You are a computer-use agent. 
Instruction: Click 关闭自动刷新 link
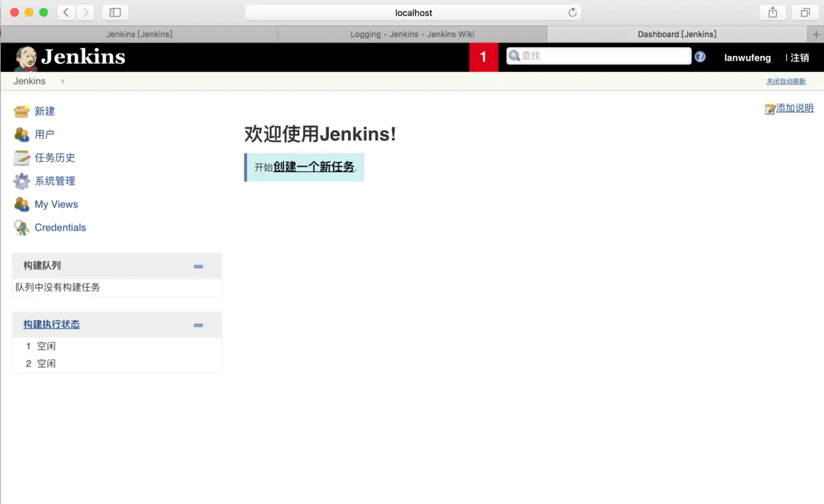click(786, 82)
